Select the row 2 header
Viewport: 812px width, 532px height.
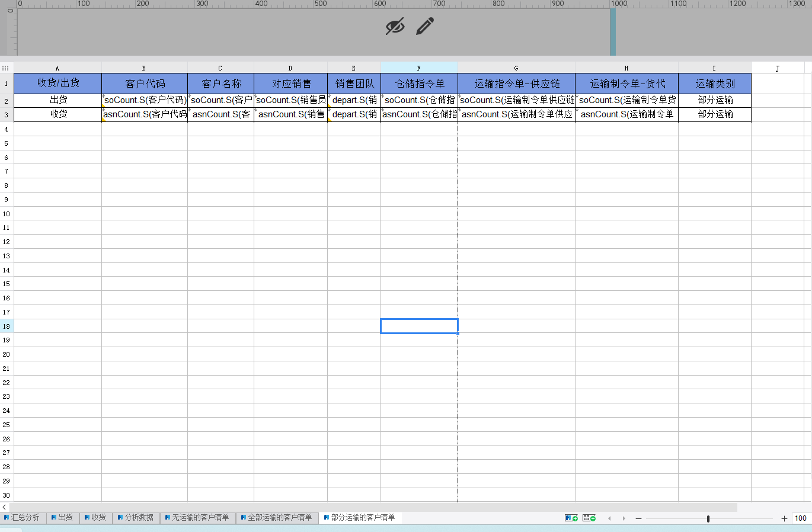(7, 101)
